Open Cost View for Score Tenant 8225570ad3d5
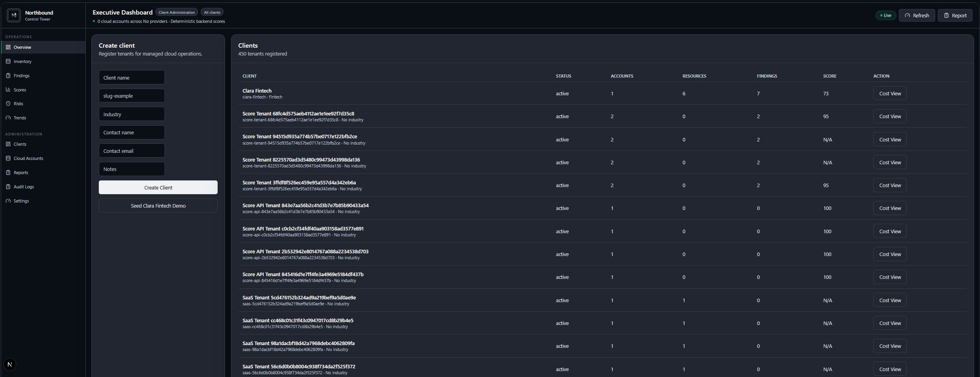The image size is (980, 377). point(889,162)
